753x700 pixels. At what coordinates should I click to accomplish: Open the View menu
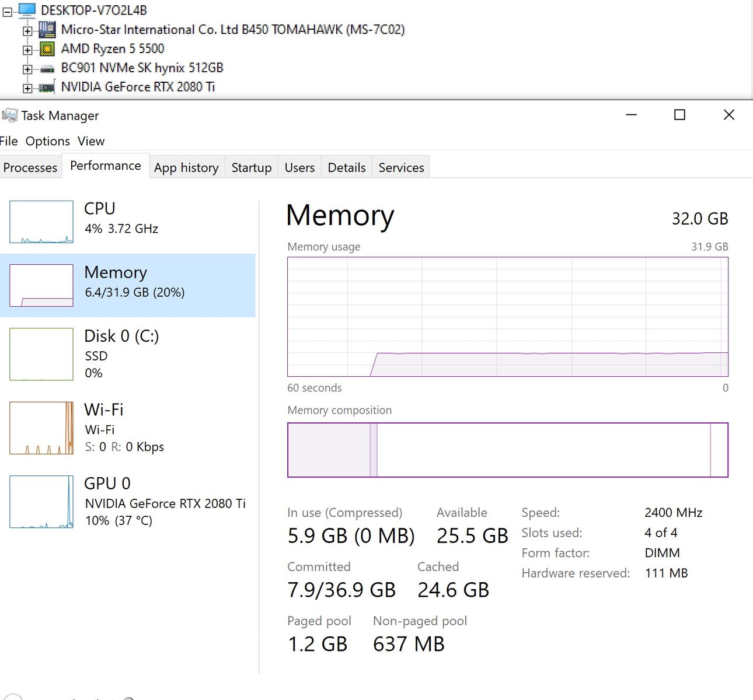click(x=91, y=141)
